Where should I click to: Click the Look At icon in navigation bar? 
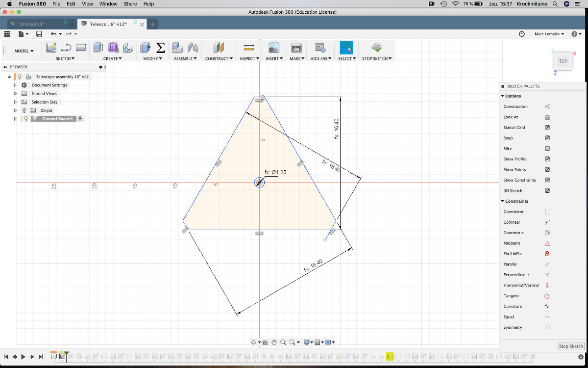[265, 342]
